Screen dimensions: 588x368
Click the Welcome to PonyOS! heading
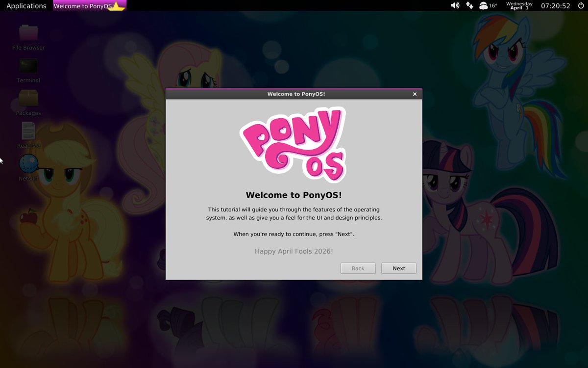294,195
